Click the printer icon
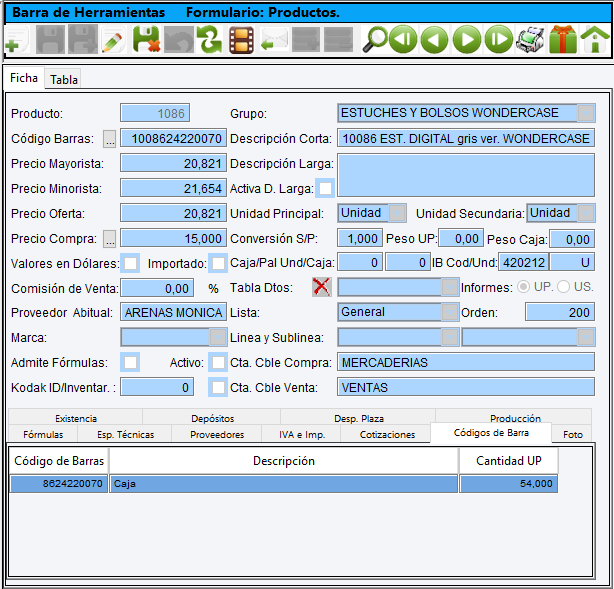This screenshot has width=614, height=589. pyautogui.click(x=529, y=41)
